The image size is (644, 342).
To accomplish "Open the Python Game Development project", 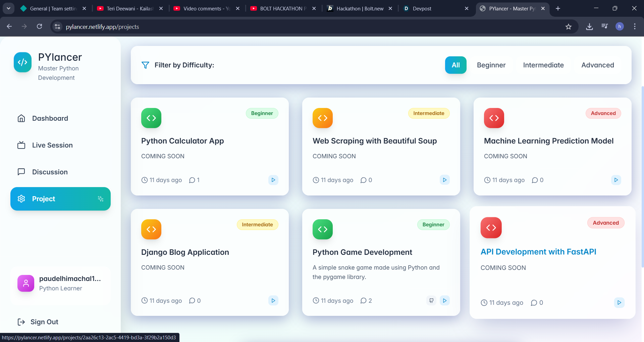I will (x=362, y=252).
